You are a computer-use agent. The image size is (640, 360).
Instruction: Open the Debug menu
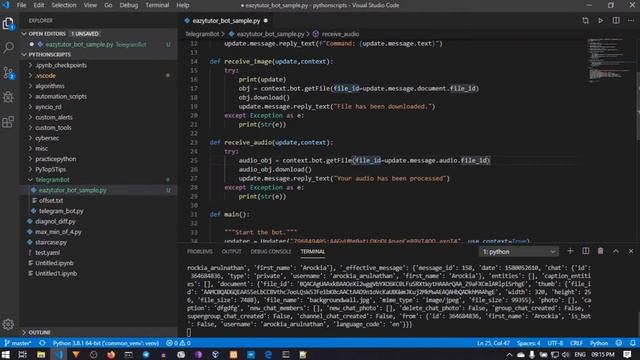coord(129,5)
